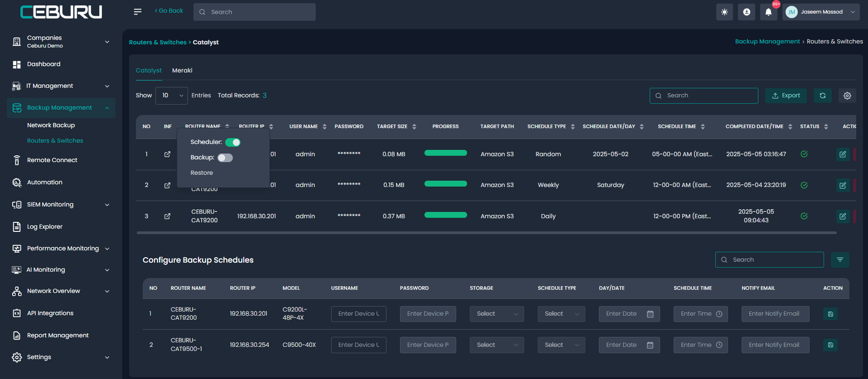Open calendar icon in CEBURU-CAT9200 date field

650,314
